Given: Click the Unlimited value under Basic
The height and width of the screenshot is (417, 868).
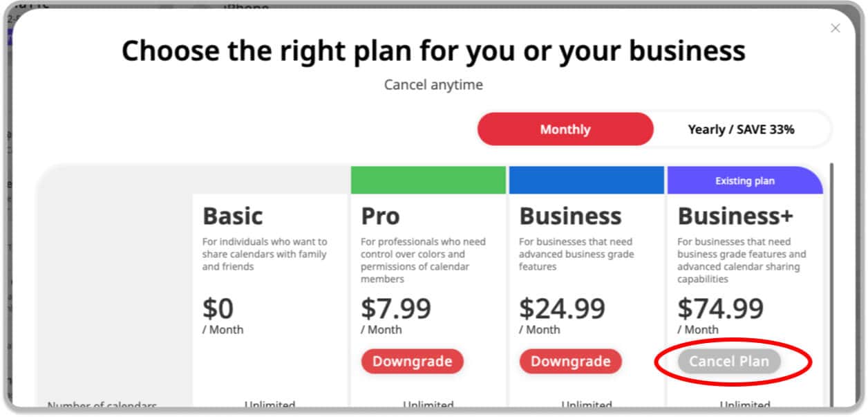Looking at the screenshot, I should (270, 405).
